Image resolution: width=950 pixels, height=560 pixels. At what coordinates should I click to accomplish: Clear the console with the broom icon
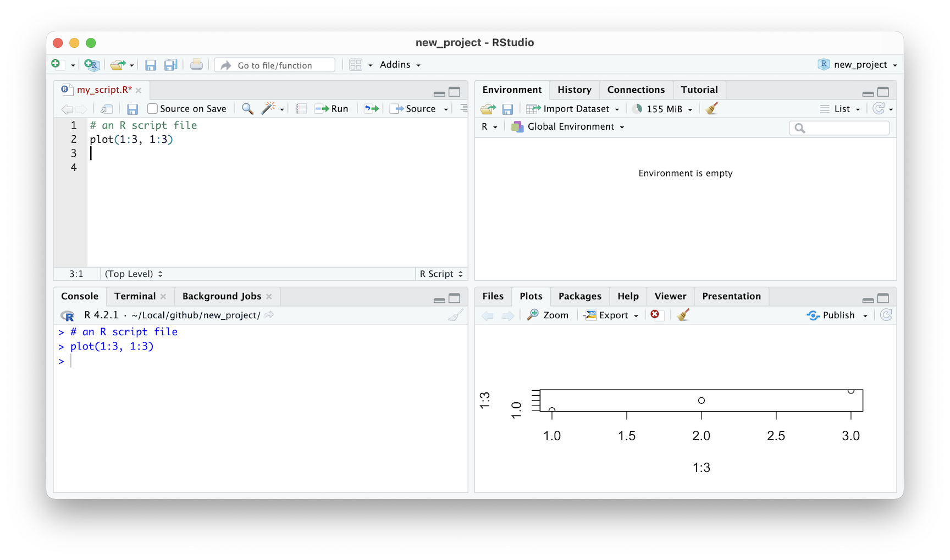(x=456, y=315)
